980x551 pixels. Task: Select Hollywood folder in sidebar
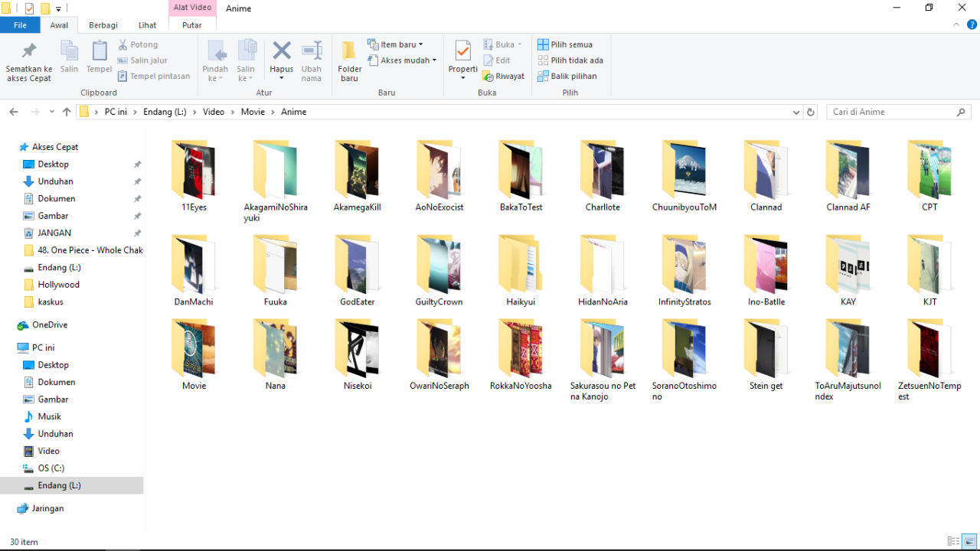[x=59, y=285]
